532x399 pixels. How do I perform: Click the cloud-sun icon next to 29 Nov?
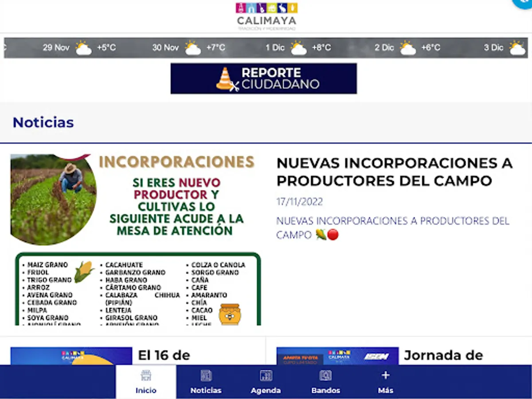click(83, 48)
